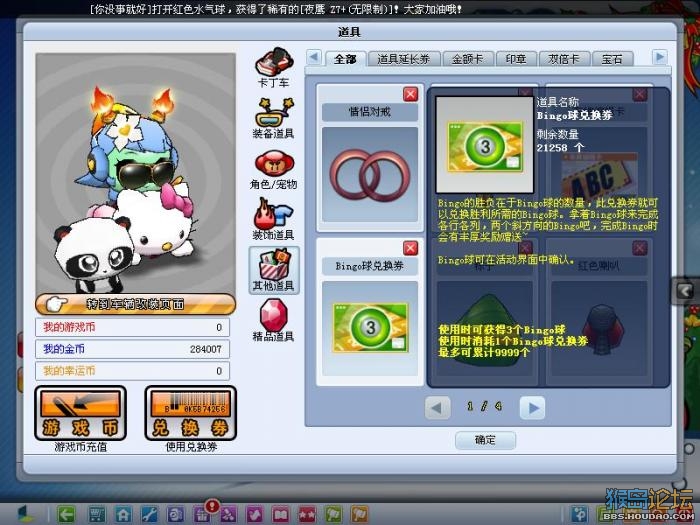700x525 pixels.
Task: Click the green back arrow in bottom bar
Action: coord(67,514)
